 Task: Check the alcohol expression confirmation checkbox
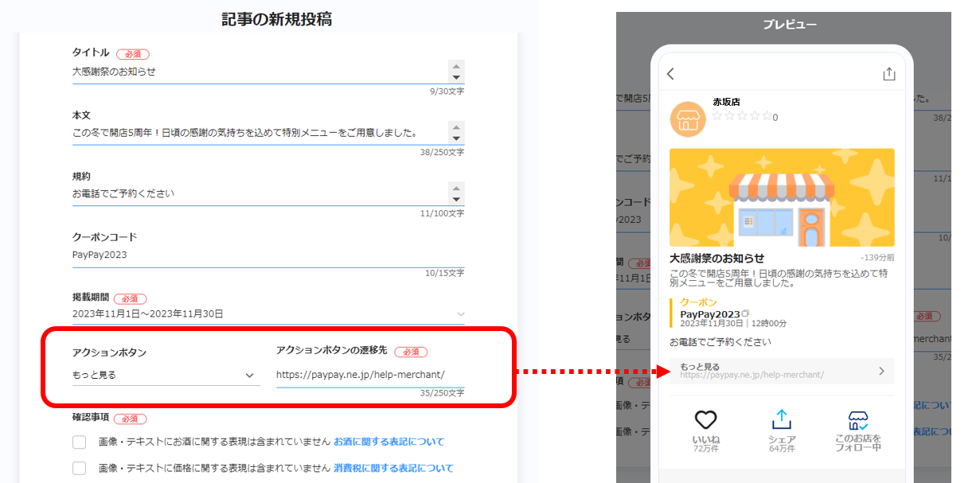point(79,442)
